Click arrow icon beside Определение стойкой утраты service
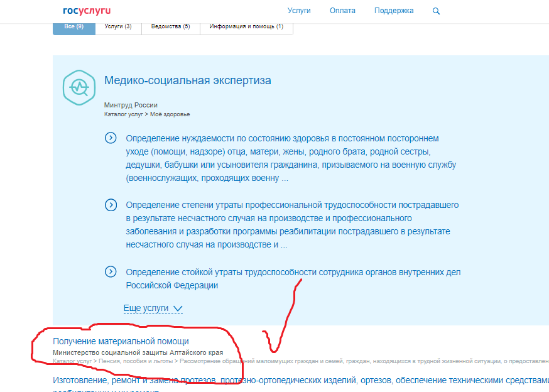549x392 pixels. click(x=111, y=271)
